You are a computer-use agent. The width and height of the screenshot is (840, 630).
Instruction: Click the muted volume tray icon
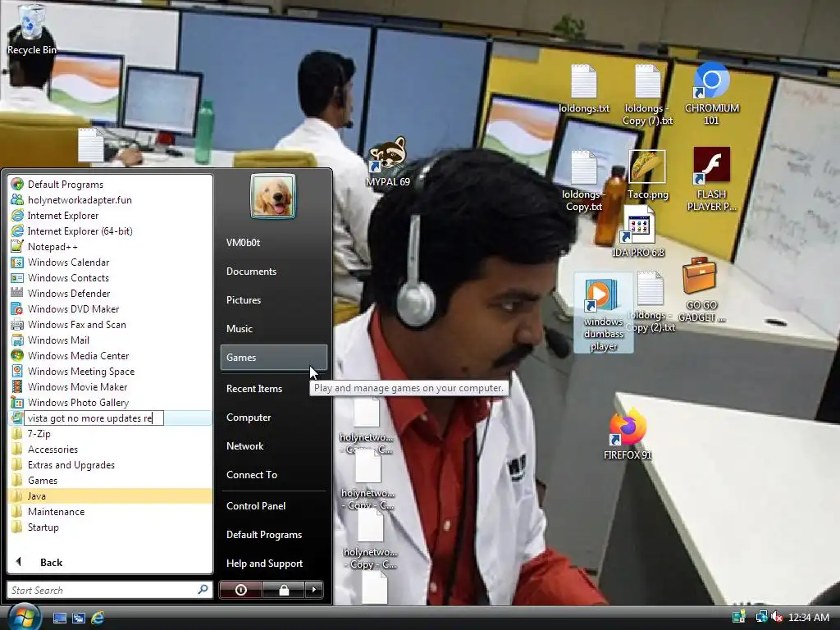[x=777, y=617]
